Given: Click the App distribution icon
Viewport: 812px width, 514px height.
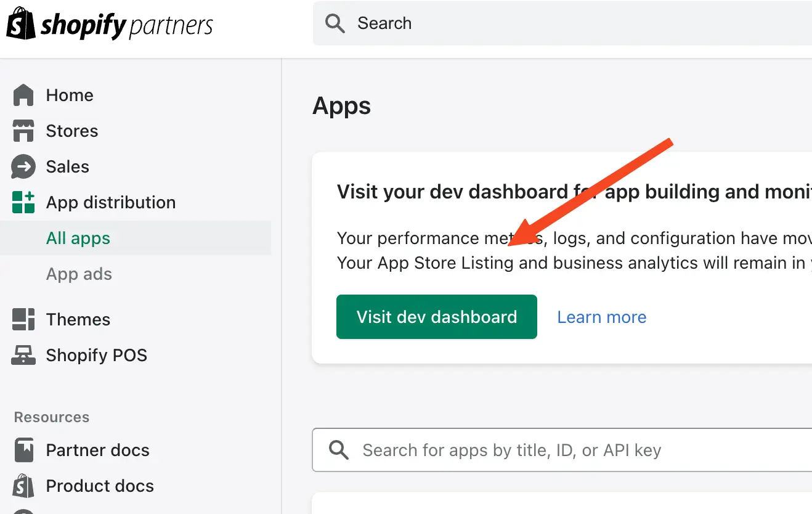Looking at the screenshot, I should point(23,202).
